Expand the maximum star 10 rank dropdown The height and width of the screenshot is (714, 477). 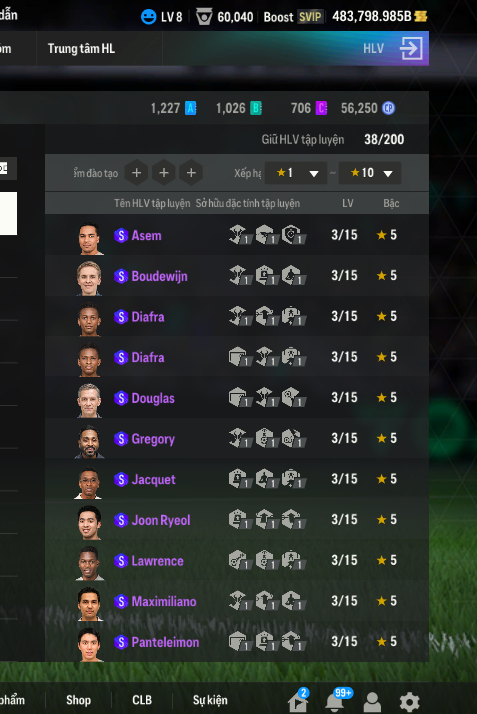click(x=370, y=173)
